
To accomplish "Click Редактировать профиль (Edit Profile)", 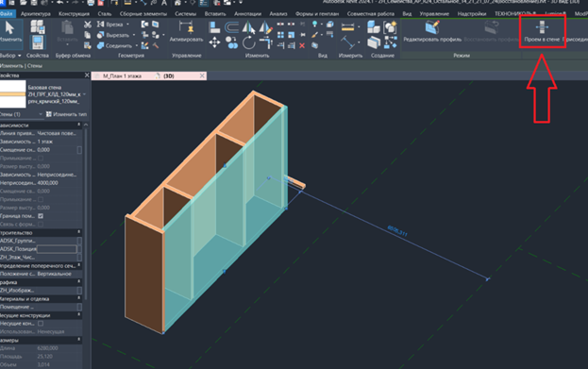I will coord(432,31).
